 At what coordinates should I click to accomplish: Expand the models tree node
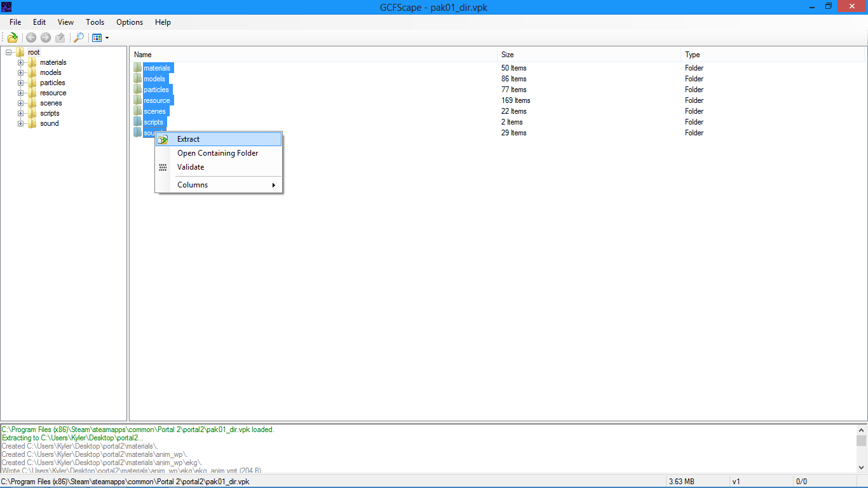coord(21,72)
